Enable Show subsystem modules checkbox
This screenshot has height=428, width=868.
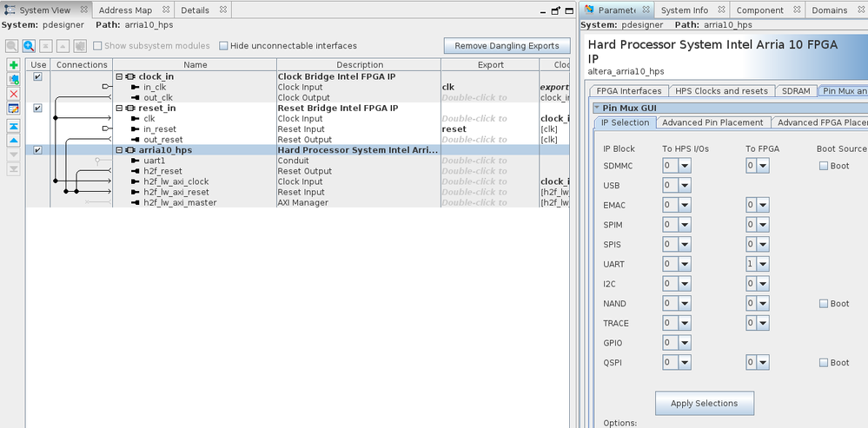(97, 46)
